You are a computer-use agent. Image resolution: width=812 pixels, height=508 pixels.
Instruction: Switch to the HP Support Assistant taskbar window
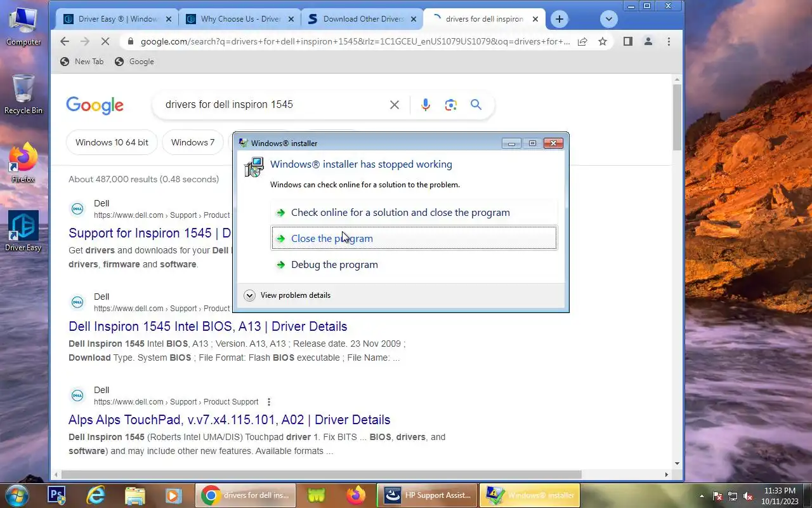tap(428, 495)
